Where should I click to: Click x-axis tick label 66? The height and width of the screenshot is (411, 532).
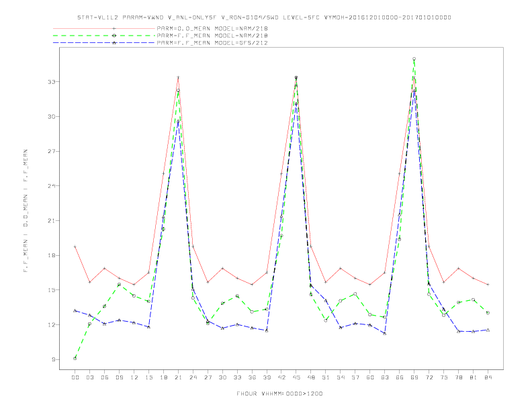[x=400, y=377]
